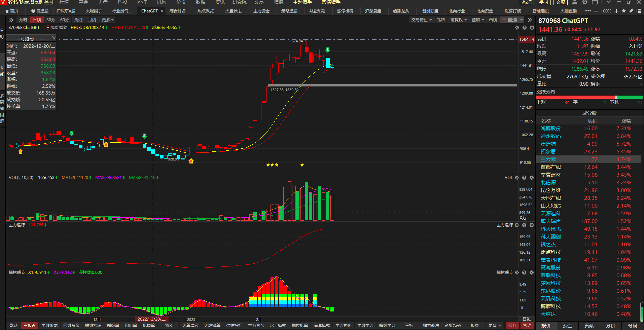Close the VOL indicator panel

click(532, 178)
